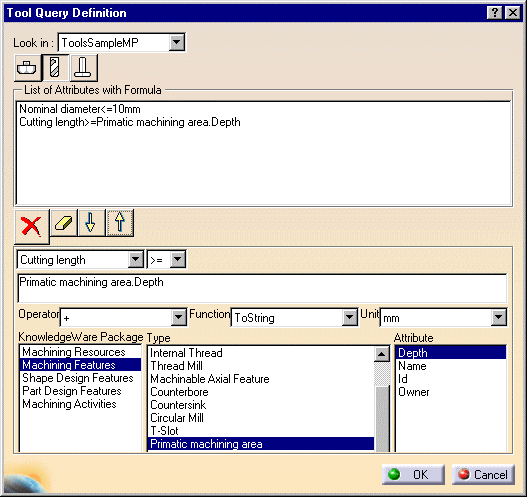Viewport: 527px width, 497px height.
Task: Click the help question mark button
Action: point(494,13)
